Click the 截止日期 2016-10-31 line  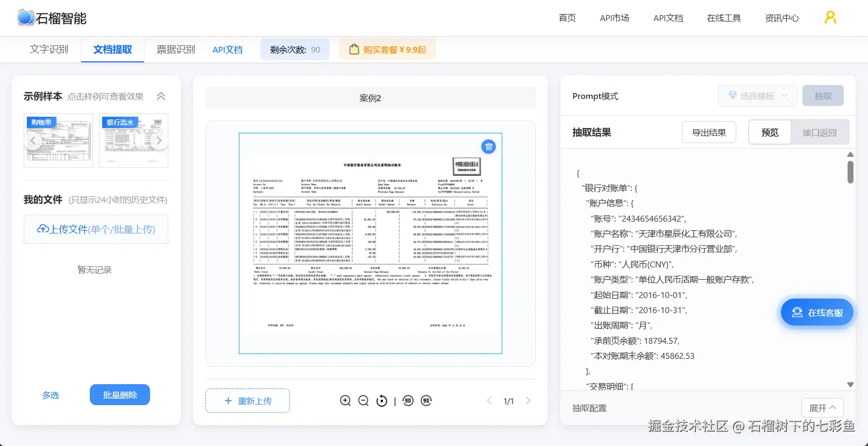pyautogui.click(x=639, y=310)
